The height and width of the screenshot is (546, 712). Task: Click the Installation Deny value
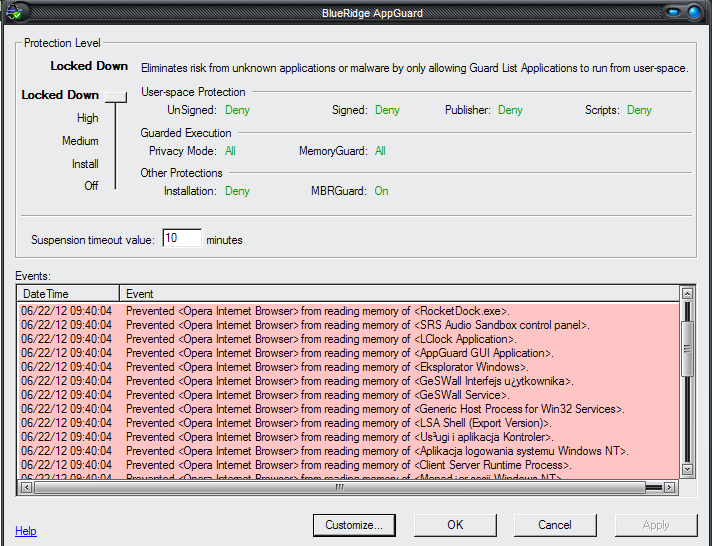point(237,191)
